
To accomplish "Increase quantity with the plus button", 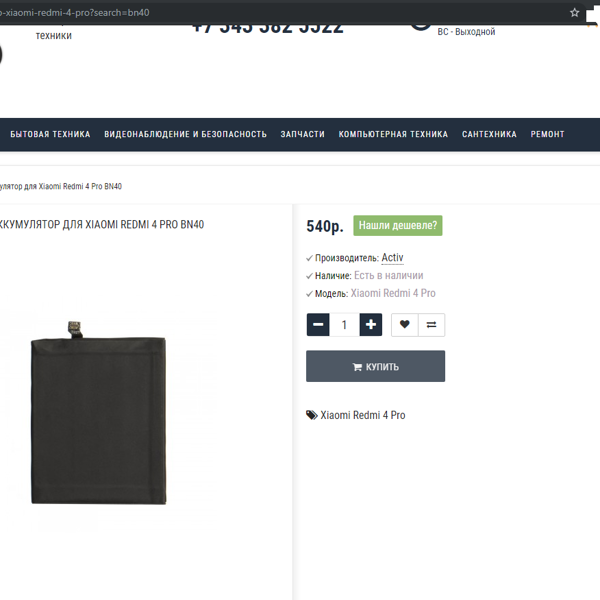I will point(371,324).
